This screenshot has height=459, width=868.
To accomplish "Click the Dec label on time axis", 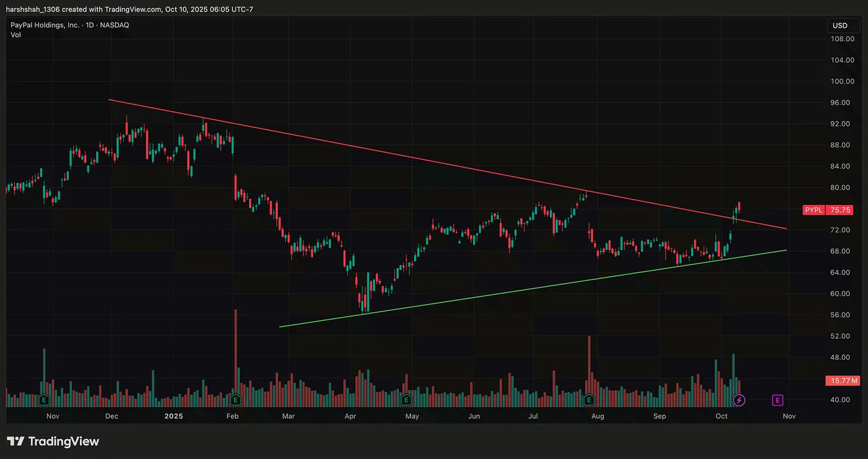I will (112, 416).
